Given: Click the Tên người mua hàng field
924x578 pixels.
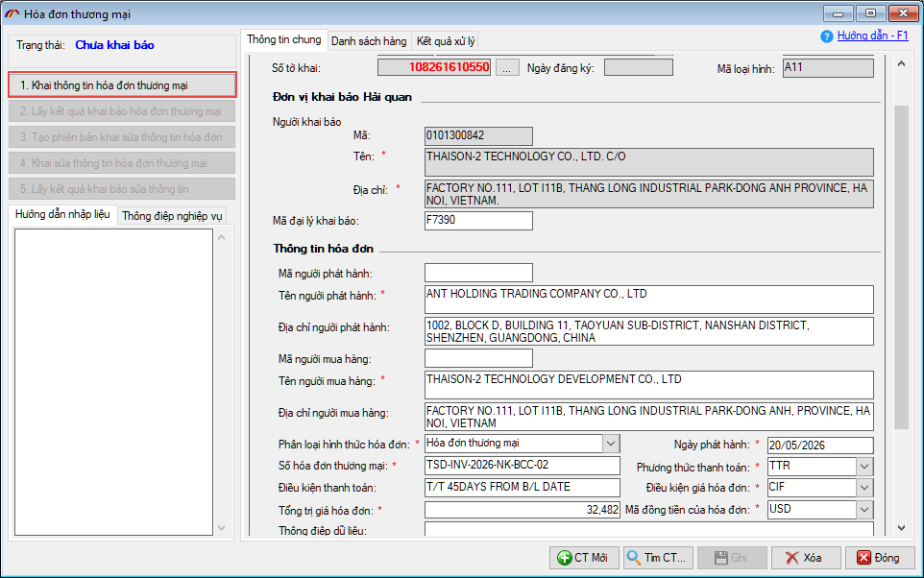Looking at the screenshot, I should click(x=648, y=385).
